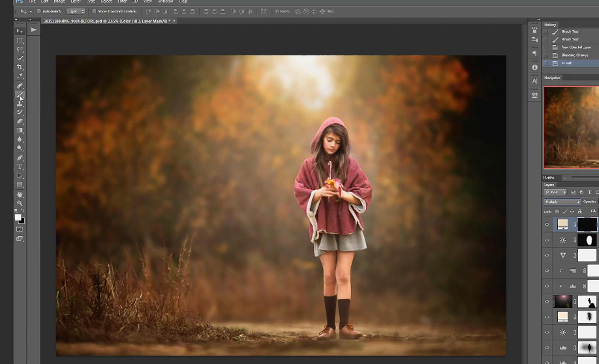
Task: Open the Brush Presets collapsed panel icon
Action: coord(535,39)
